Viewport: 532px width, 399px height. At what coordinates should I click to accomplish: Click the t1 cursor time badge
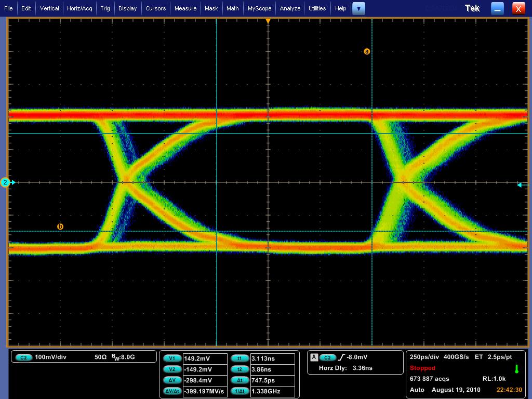[x=240, y=358]
